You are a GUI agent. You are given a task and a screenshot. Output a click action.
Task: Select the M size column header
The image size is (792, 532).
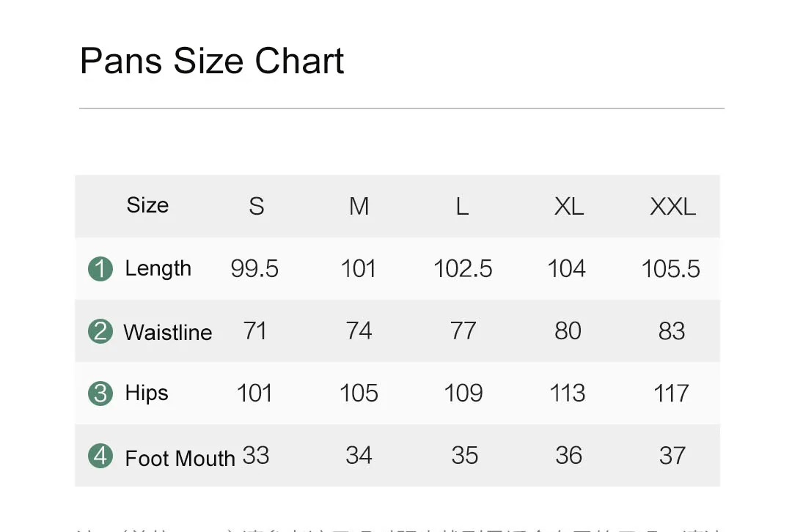pos(359,207)
